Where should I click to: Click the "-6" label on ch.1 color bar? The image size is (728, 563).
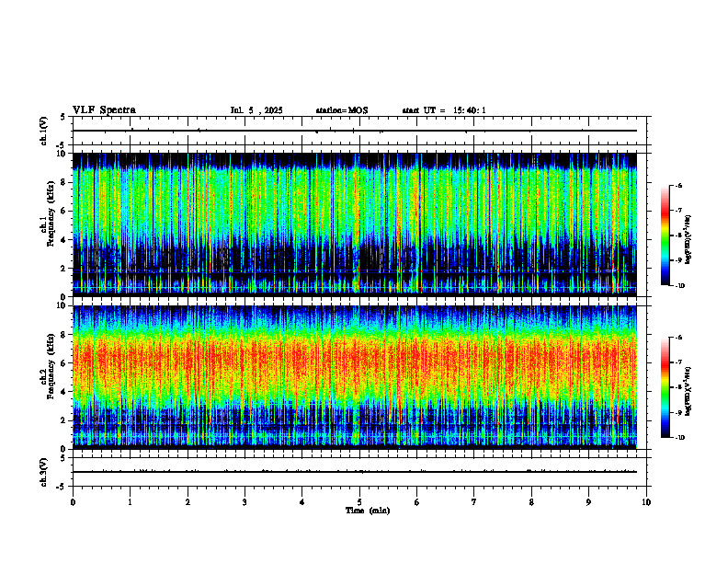coord(678,186)
